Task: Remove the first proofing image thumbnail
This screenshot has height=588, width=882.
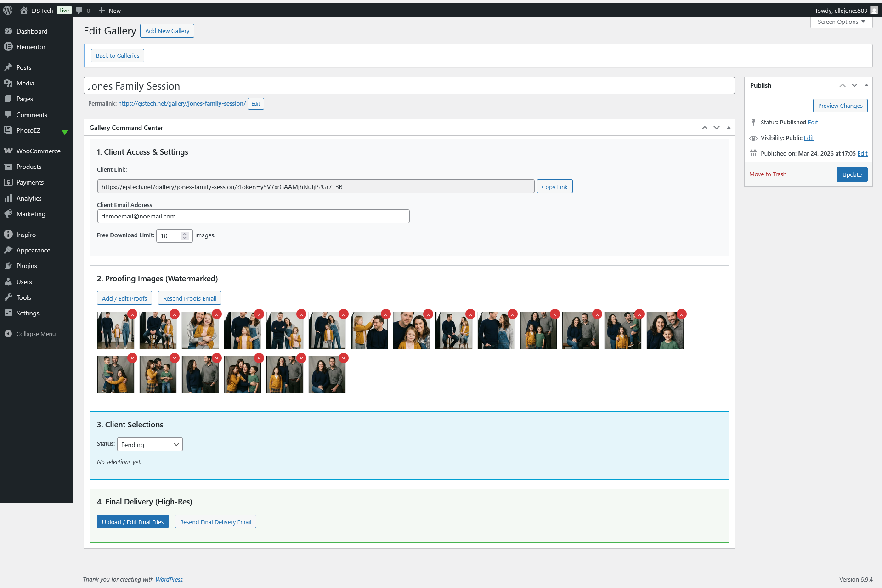Action: (132, 314)
